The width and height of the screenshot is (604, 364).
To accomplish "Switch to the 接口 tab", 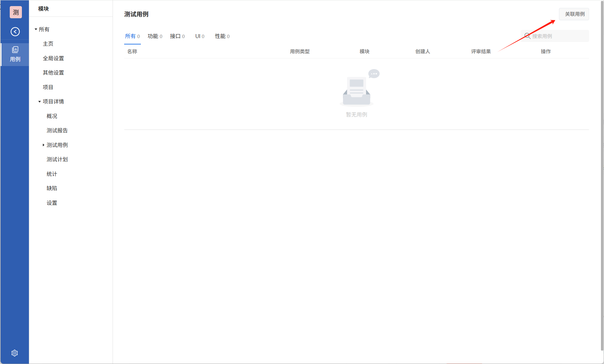I will [x=177, y=36].
